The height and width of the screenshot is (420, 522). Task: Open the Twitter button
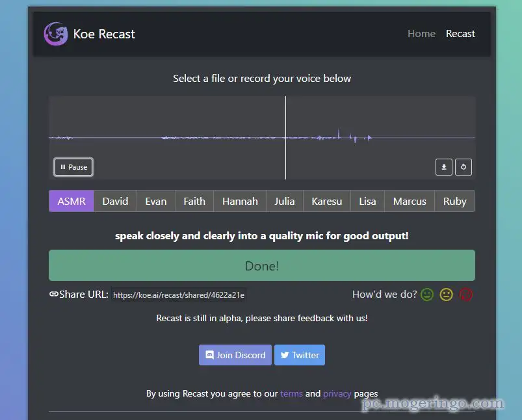pyautogui.click(x=300, y=355)
